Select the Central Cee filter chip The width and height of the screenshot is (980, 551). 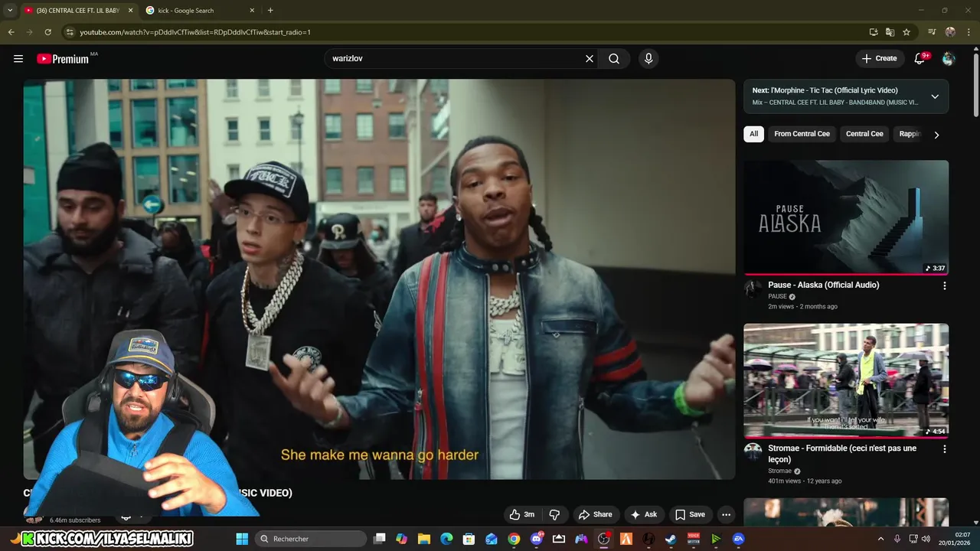point(864,134)
